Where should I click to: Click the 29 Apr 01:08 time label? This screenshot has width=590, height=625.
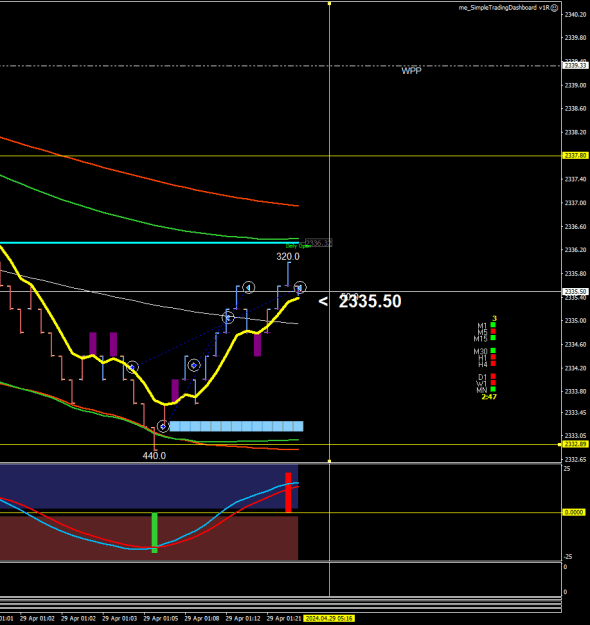[x=202, y=619]
